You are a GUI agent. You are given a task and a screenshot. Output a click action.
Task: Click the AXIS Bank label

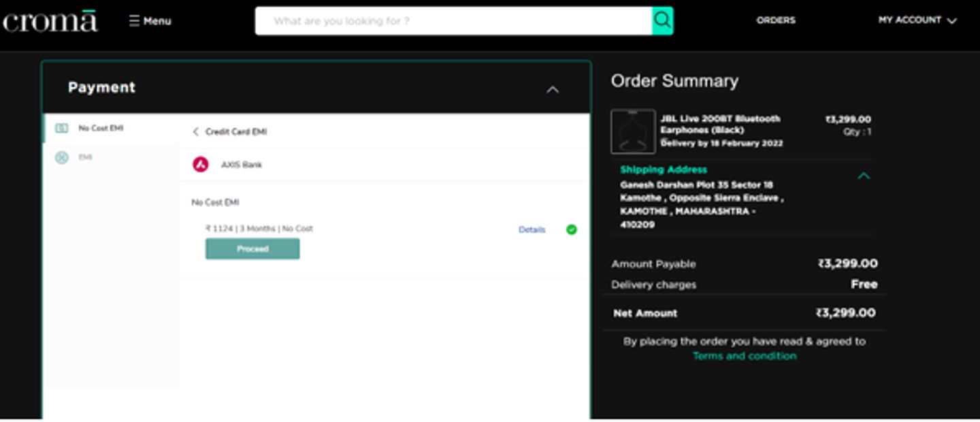tap(242, 165)
